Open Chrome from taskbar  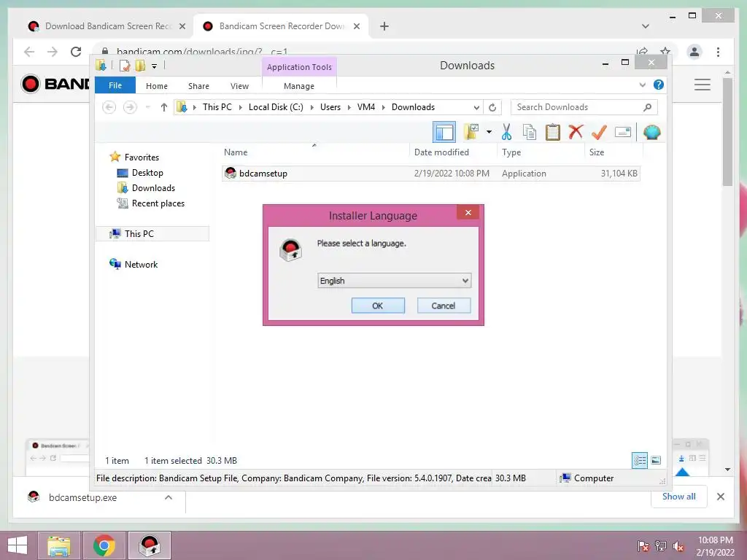(x=104, y=545)
